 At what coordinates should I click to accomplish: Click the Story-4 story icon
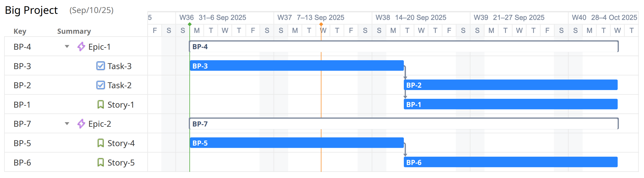(x=101, y=143)
